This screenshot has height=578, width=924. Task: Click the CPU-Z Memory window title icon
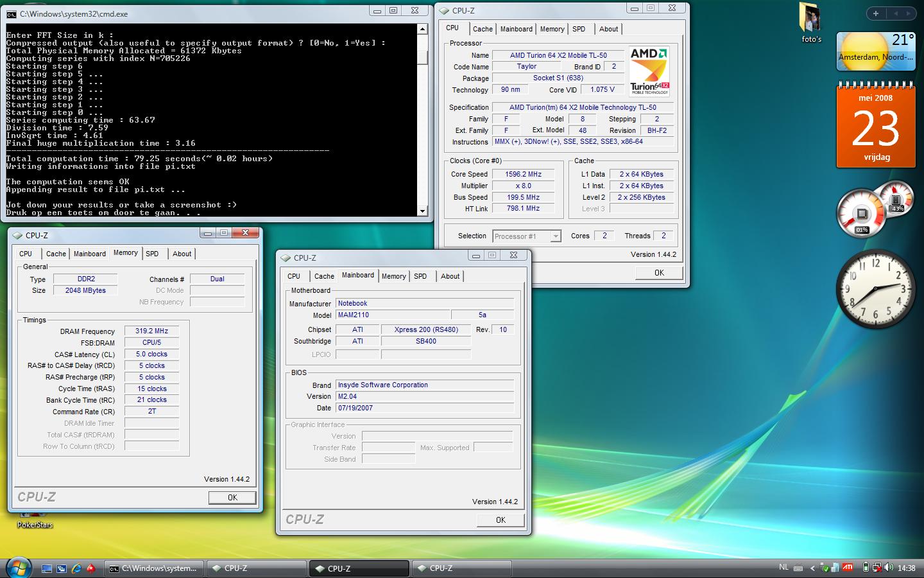click(17, 235)
